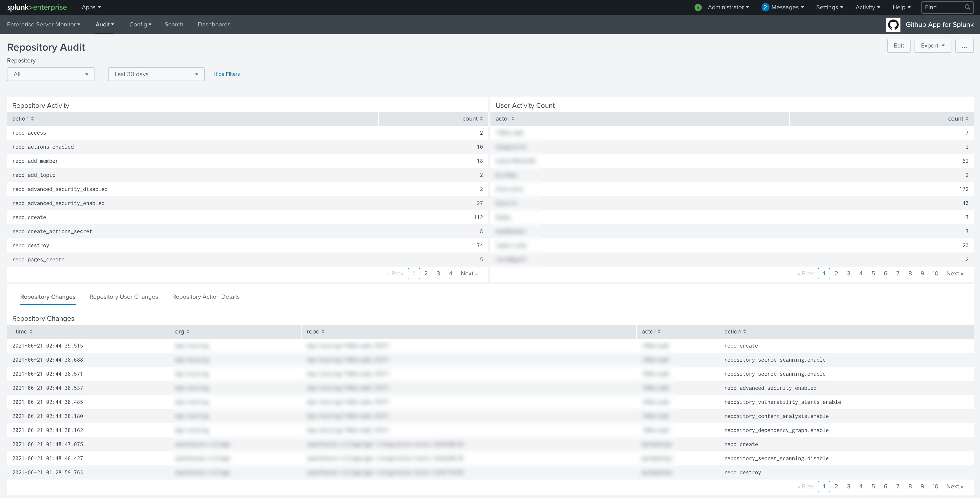Click the green health status info icon
Viewport: 980px width, 498px height.
pyautogui.click(x=698, y=8)
